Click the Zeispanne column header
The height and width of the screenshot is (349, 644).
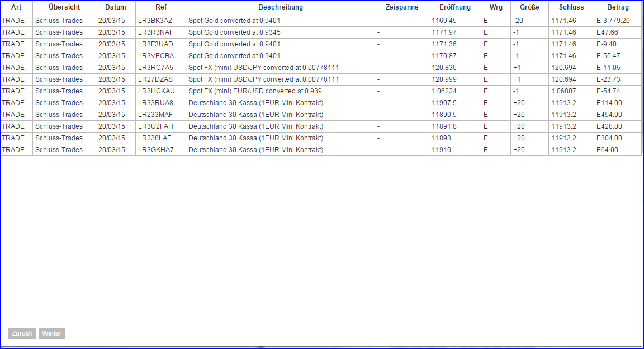click(402, 7)
